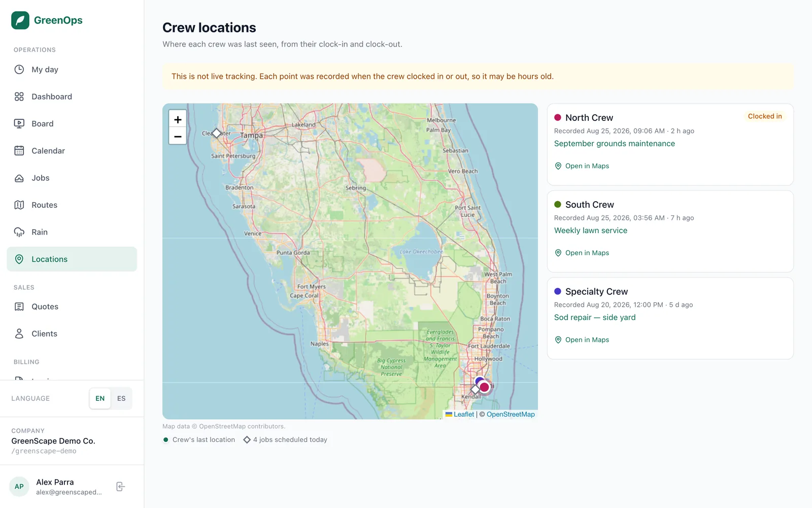The height and width of the screenshot is (508, 812).
Task: Click the Alex Parra user name
Action: pos(55,482)
